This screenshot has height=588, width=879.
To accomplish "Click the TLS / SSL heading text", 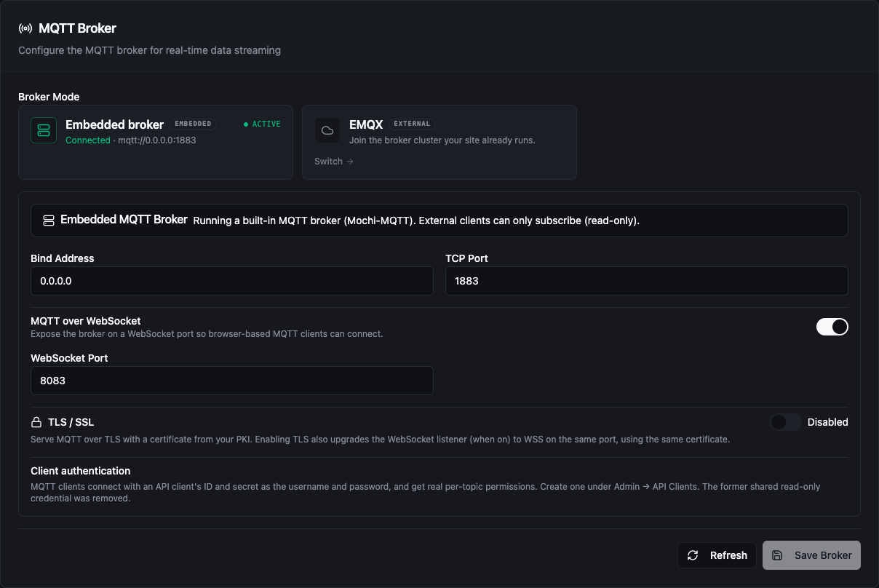I will coord(71,422).
